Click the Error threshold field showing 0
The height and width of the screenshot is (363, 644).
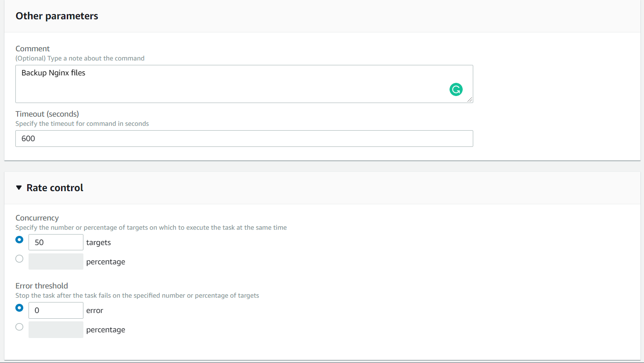(x=56, y=310)
